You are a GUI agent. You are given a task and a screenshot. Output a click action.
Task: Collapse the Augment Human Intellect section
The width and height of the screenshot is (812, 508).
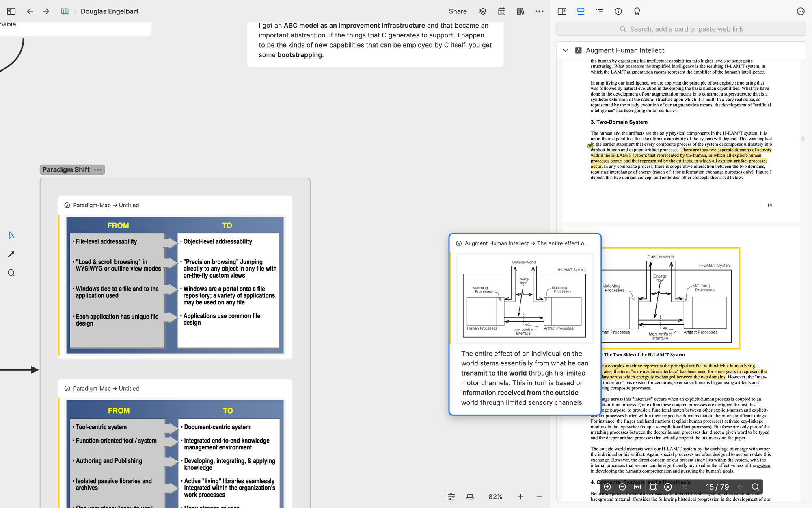tap(565, 50)
